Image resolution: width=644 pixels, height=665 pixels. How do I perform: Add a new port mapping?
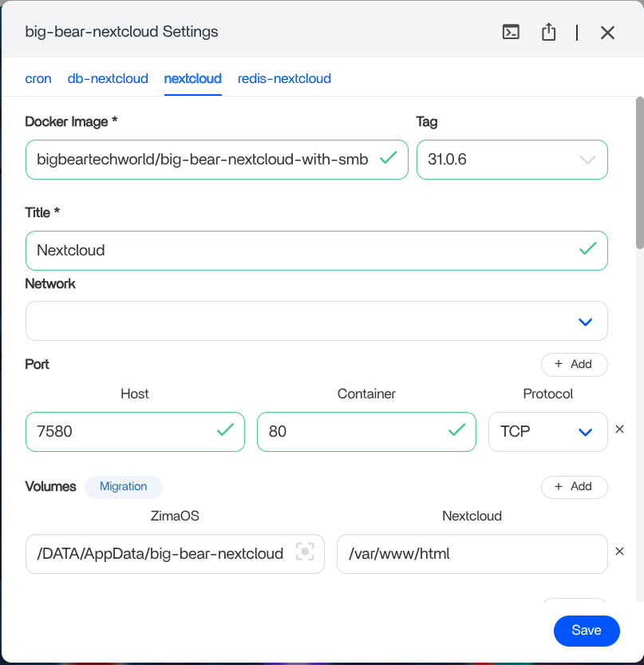pyautogui.click(x=574, y=364)
